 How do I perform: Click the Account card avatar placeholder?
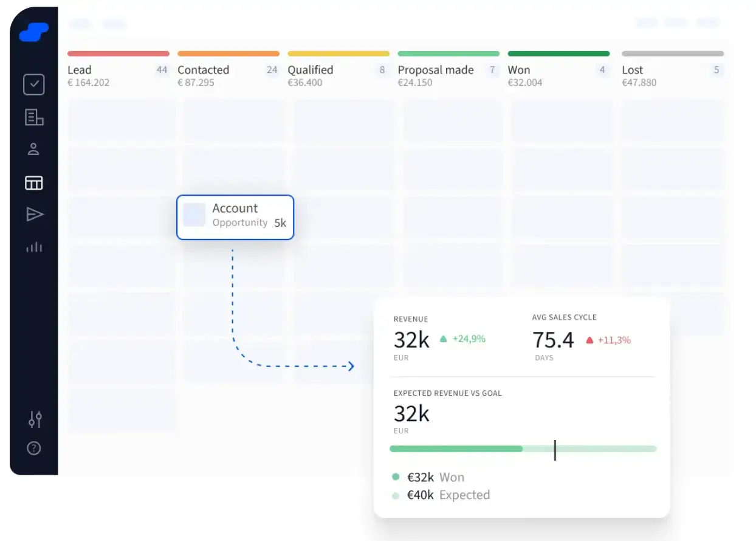tap(194, 215)
